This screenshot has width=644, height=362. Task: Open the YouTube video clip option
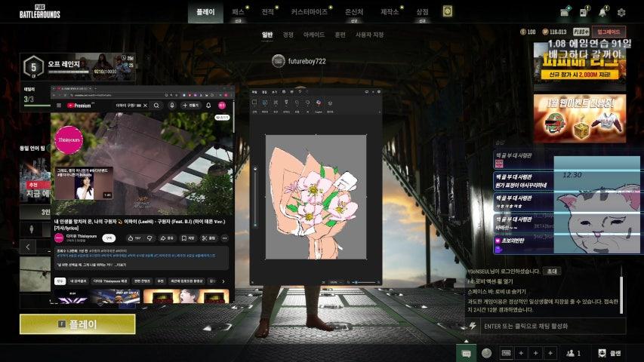click(208, 238)
